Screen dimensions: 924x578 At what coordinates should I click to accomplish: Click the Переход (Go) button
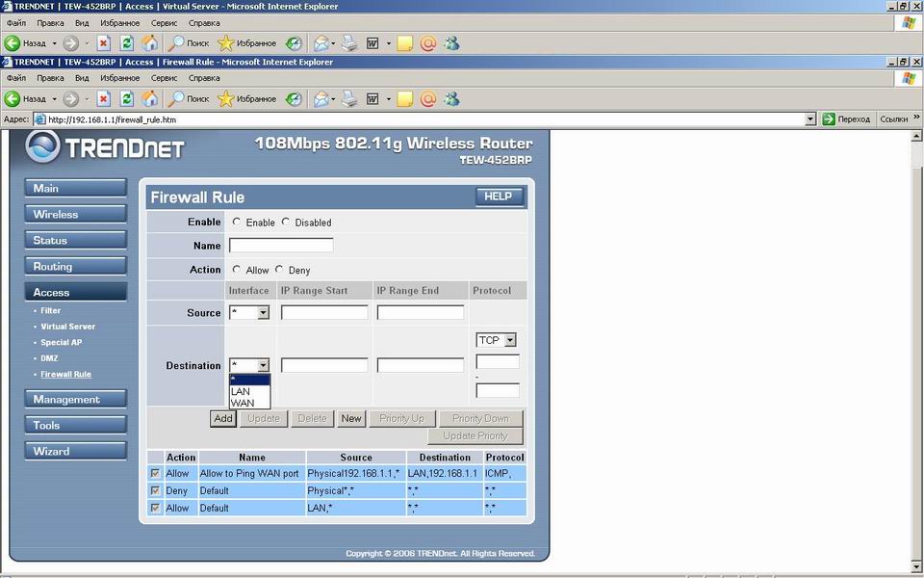coord(846,119)
